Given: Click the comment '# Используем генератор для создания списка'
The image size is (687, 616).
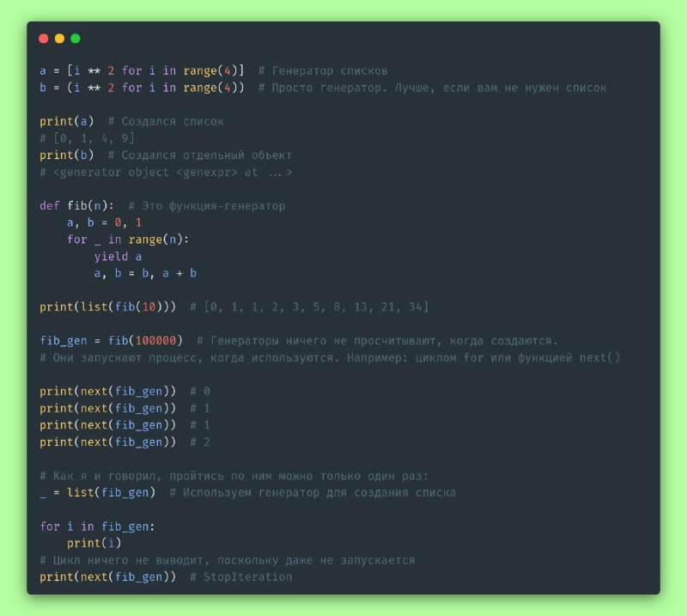Looking at the screenshot, I should click(x=313, y=493).
